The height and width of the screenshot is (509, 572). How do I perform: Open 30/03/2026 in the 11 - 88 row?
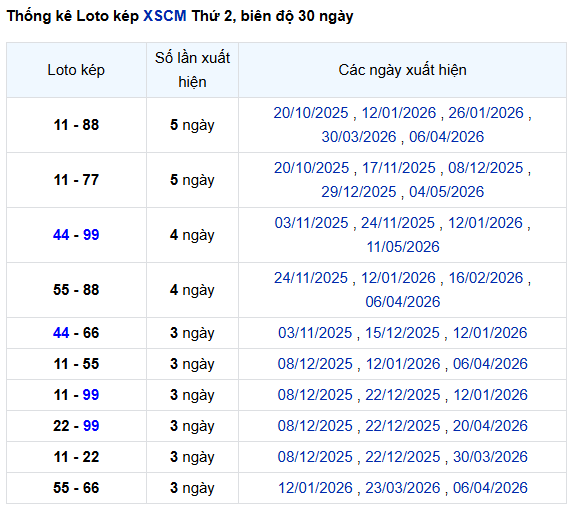pyautogui.click(x=359, y=137)
